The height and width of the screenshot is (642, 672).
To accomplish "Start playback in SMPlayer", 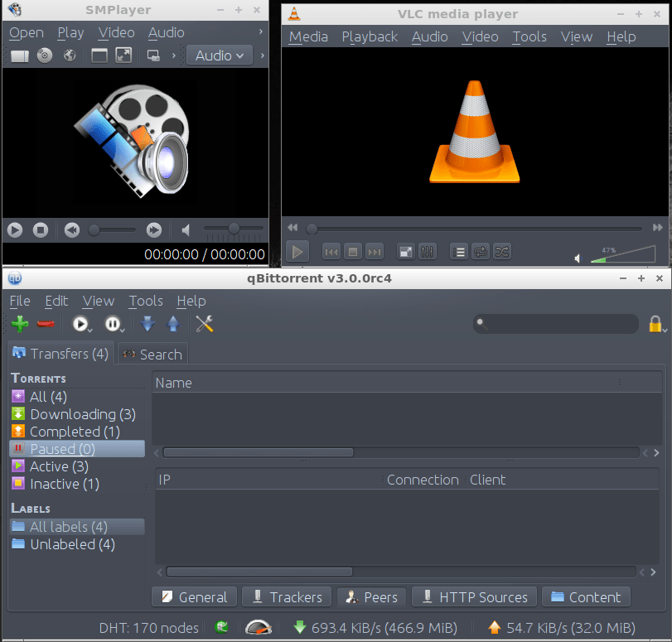I will (15, 230).
